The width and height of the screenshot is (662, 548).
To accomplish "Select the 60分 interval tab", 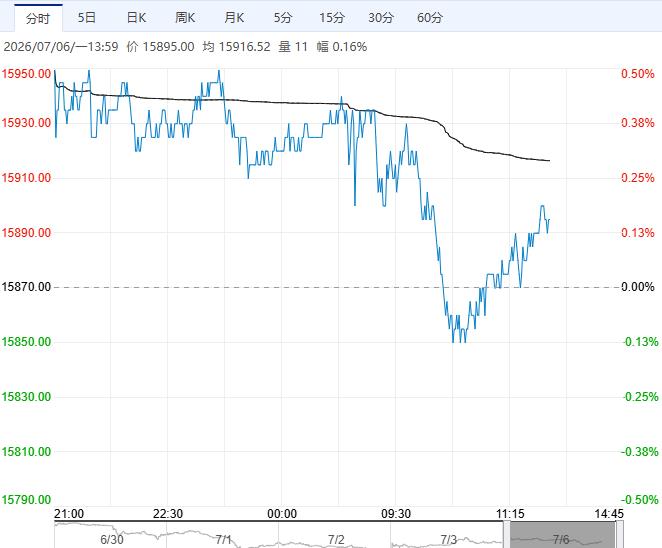I will tap(430, 18).
